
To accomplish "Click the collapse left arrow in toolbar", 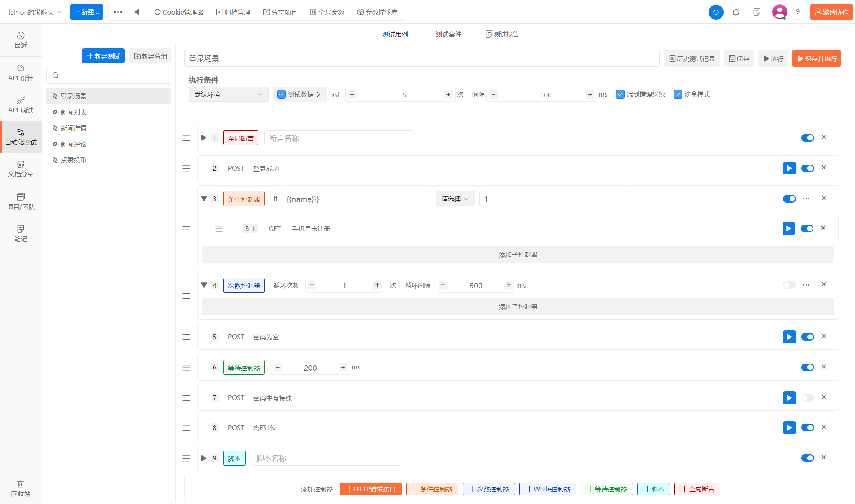I will coord(137,12).
